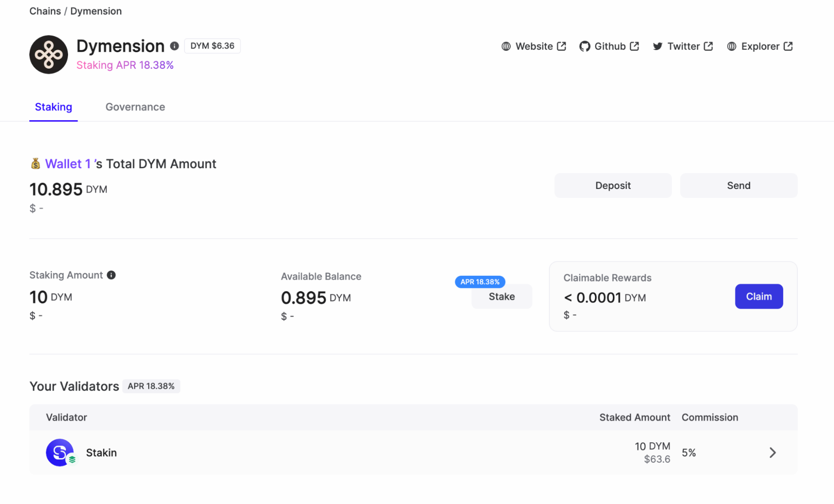Click the Stakin validator logo

[60, 452]
